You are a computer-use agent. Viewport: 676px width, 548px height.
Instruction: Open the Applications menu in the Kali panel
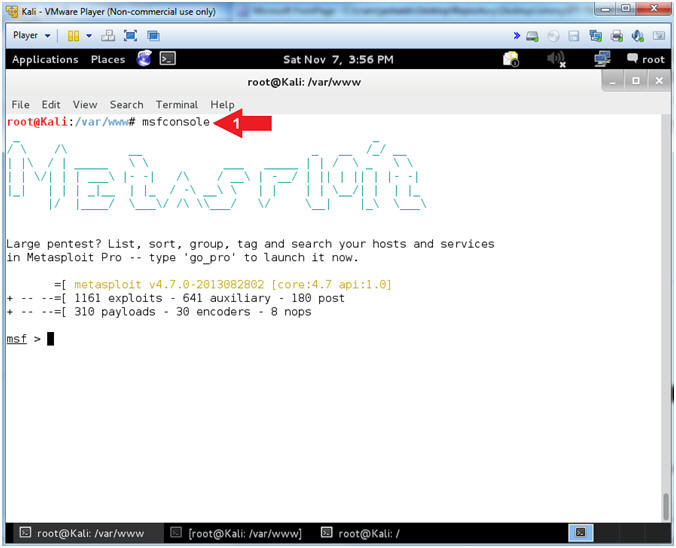pos(45,59)
